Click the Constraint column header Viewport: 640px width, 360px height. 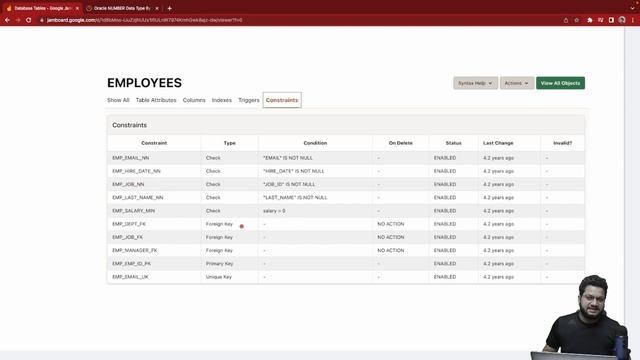pyautogui.click(x=154, y=143)
